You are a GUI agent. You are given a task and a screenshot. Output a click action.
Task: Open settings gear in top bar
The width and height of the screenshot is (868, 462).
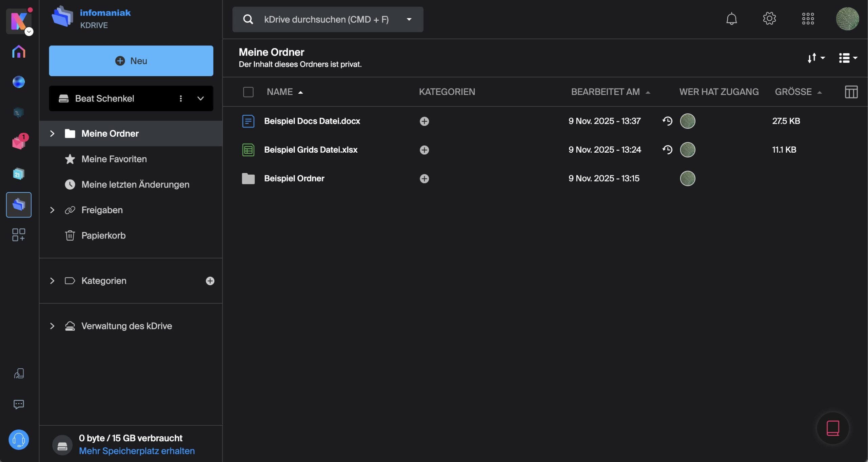pyautogui.click(x=769, y=19)
